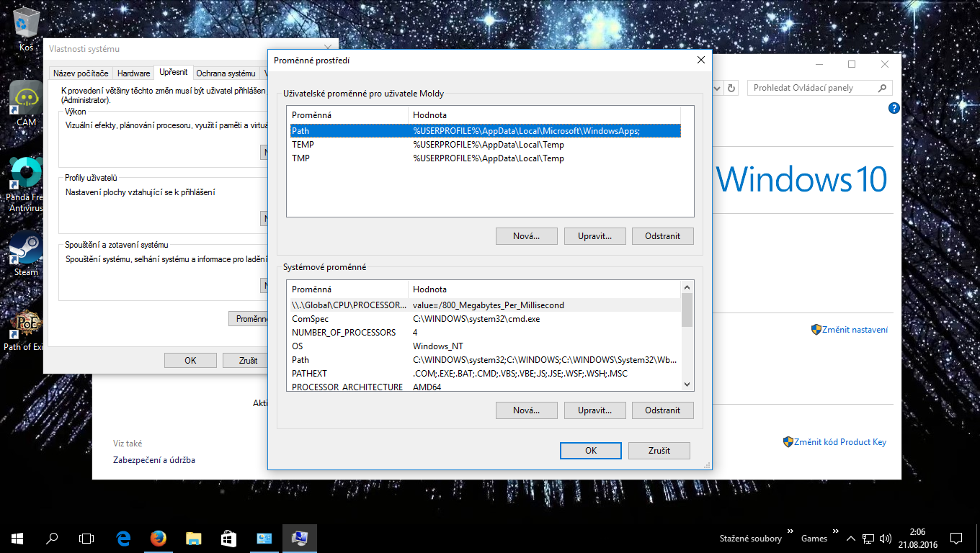
Task: Click the Změnit kód Product Key link
Action: (840, 442)
